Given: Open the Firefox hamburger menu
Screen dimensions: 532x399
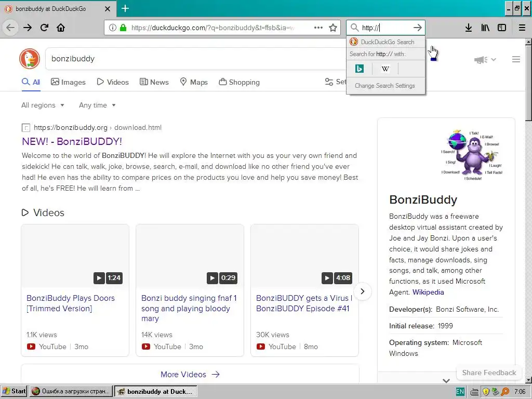Looking at the screenshot, I should 522,28.
